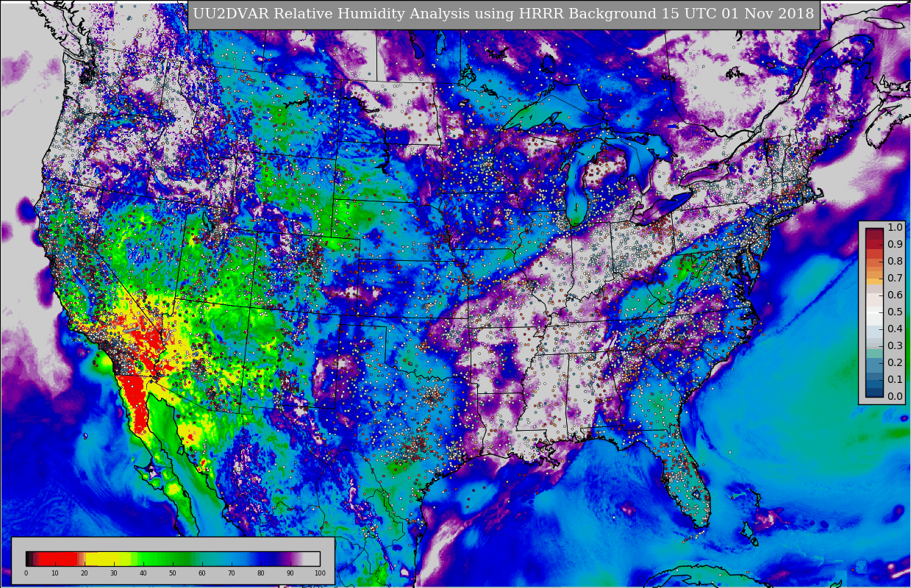
Task: Click the 0.5 label on right colorbar
Action: [x=895, y=312]
